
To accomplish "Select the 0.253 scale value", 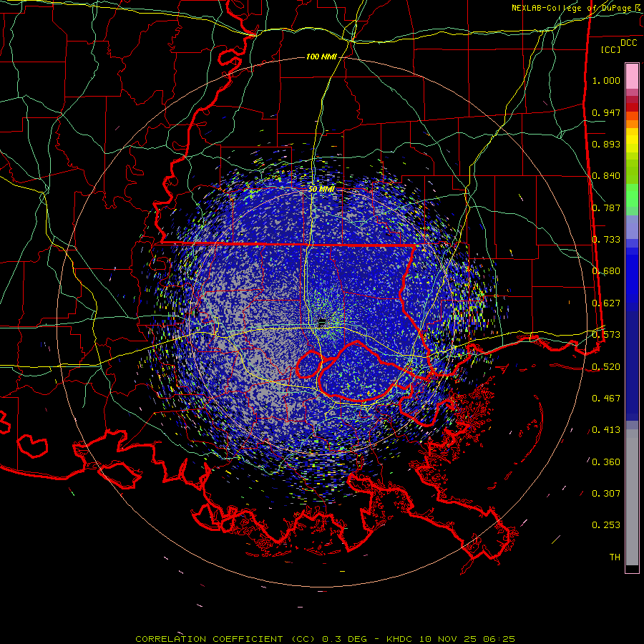I will tap(606, 525).
